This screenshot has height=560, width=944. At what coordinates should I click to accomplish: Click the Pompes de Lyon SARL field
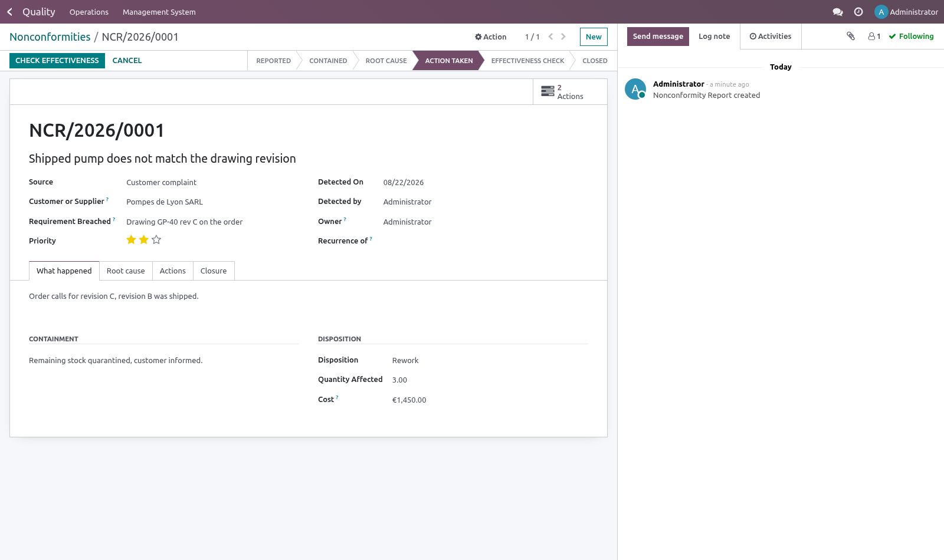click(x=165, y=202)
